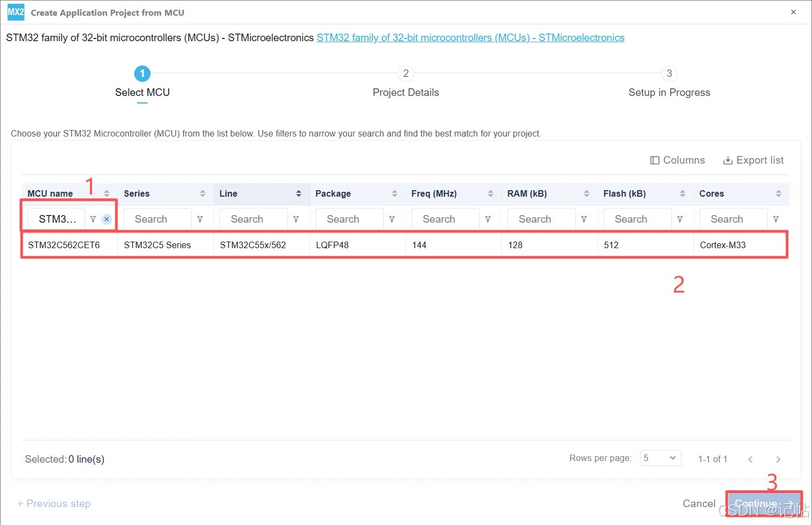Screen dimensions: 812x525
Task: Go back with Previous step
Action: coord(54,504)
